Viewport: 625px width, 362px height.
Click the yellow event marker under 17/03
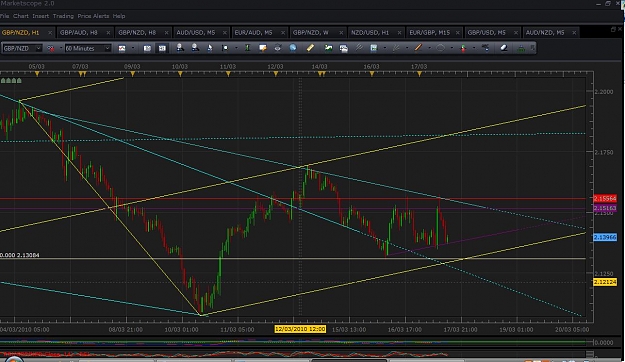click(x=419, y=74)
